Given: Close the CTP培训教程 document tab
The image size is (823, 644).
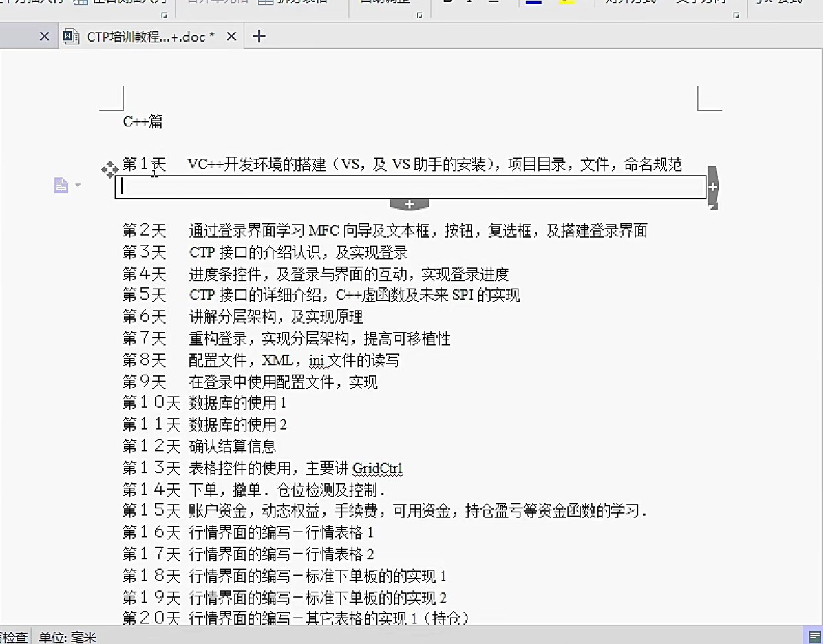Looking at the screenshot, I should [231, 36].
